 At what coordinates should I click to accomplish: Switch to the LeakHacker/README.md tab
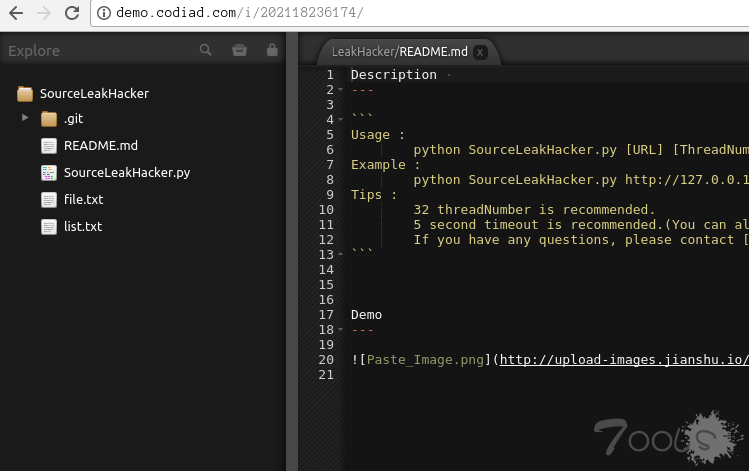click(400, 52)
